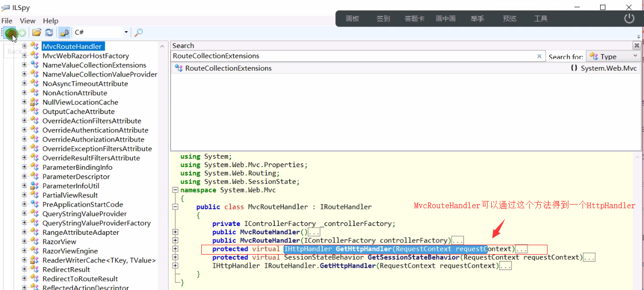Select the RouteCollectionExtensions search result

point(228,68)
